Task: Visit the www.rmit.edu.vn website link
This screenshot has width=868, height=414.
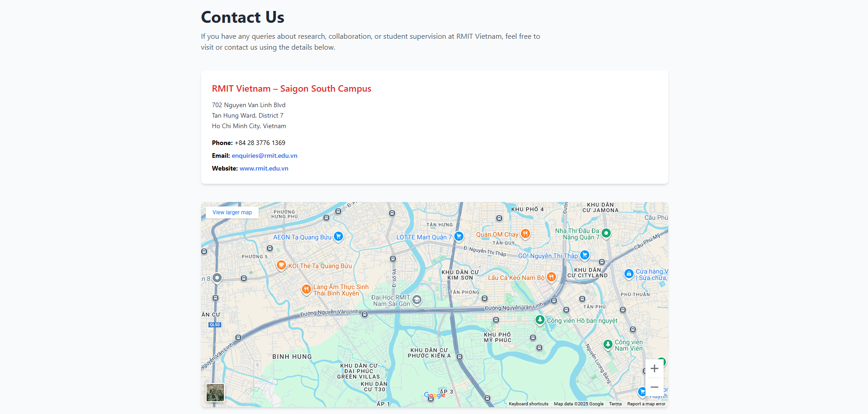Action: click(x=264, y=168)
